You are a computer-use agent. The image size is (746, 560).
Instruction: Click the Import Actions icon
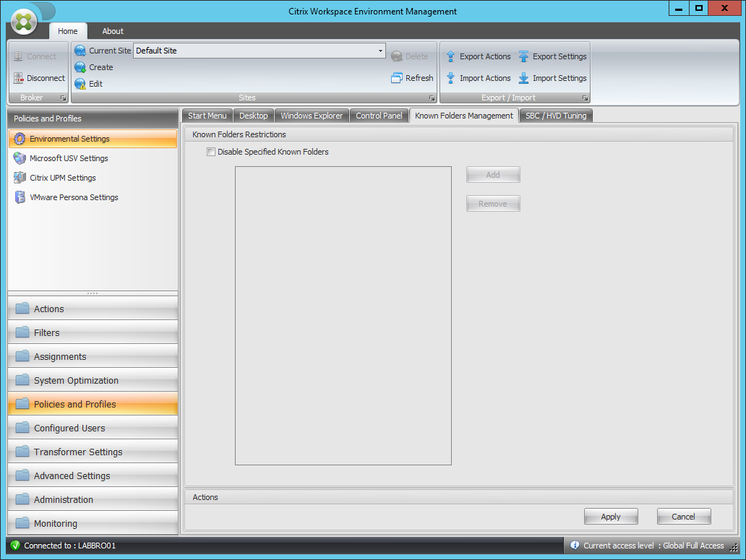478,78
